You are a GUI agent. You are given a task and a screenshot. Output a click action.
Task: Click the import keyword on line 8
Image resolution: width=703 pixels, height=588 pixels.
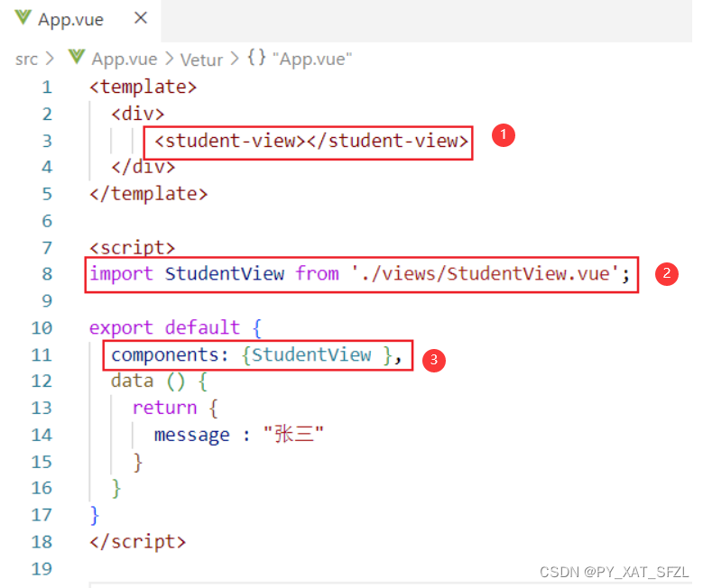121,274
